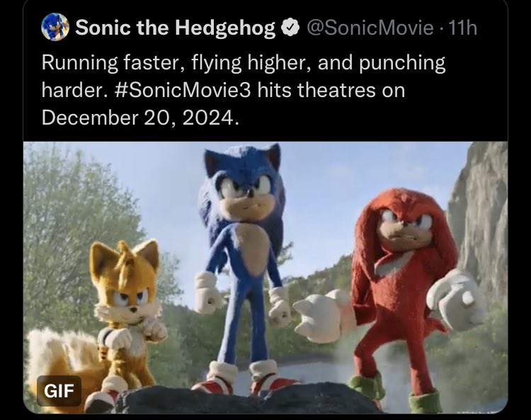Click the GIF badge on the media

tap(59, 390)
